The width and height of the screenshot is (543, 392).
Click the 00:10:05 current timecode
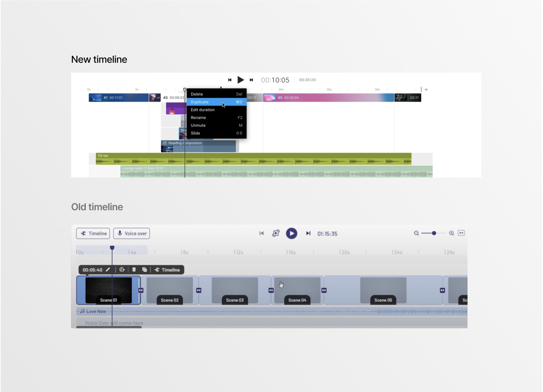(x=275, y=80)
